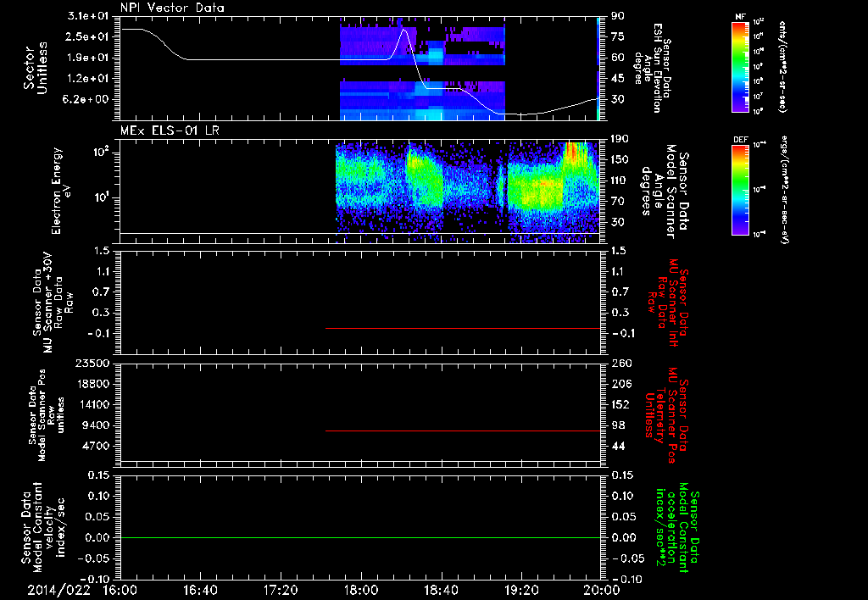
Task: Click the "23500" scanner position tick
Action: point(93,363)
